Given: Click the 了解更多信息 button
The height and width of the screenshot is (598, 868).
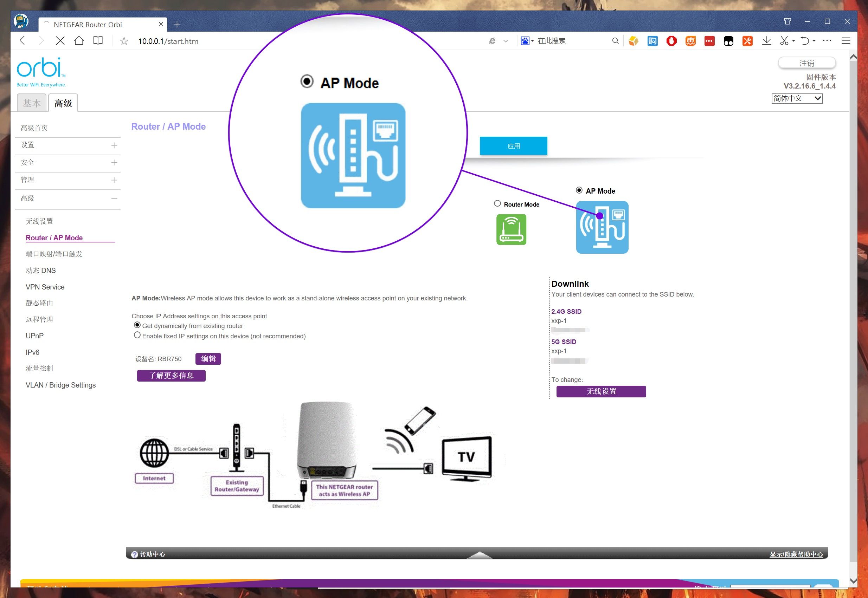Looking at the screenshot, I should click(x=171, y=376).
